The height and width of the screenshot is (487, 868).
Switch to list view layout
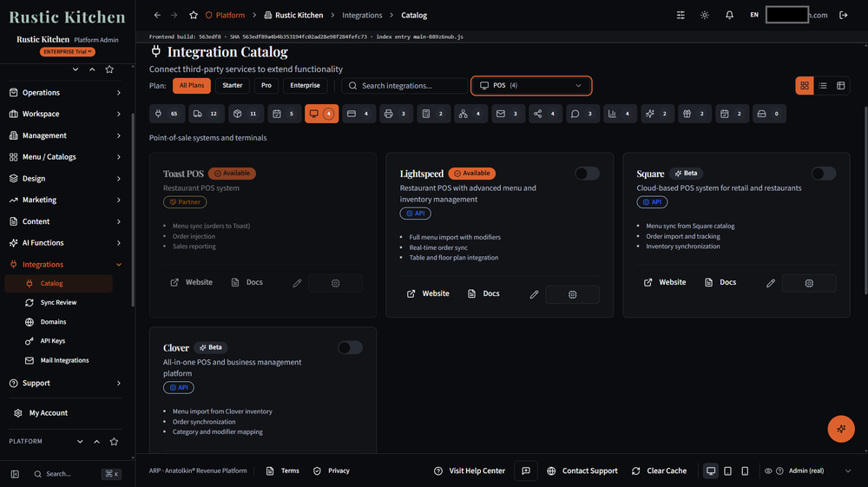[823, 86]
